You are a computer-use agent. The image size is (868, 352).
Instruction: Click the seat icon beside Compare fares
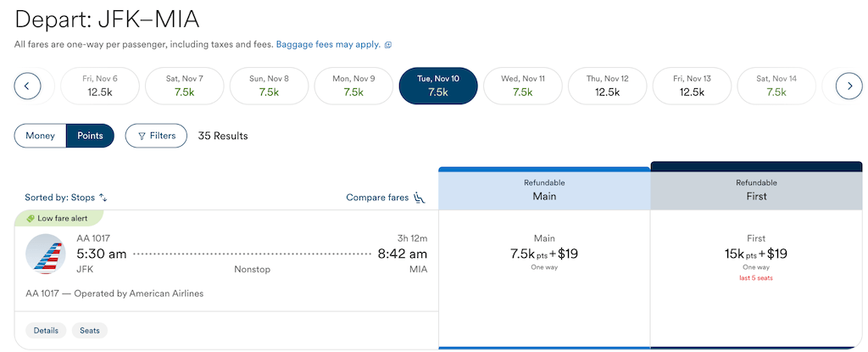click(x=419, y=198)
